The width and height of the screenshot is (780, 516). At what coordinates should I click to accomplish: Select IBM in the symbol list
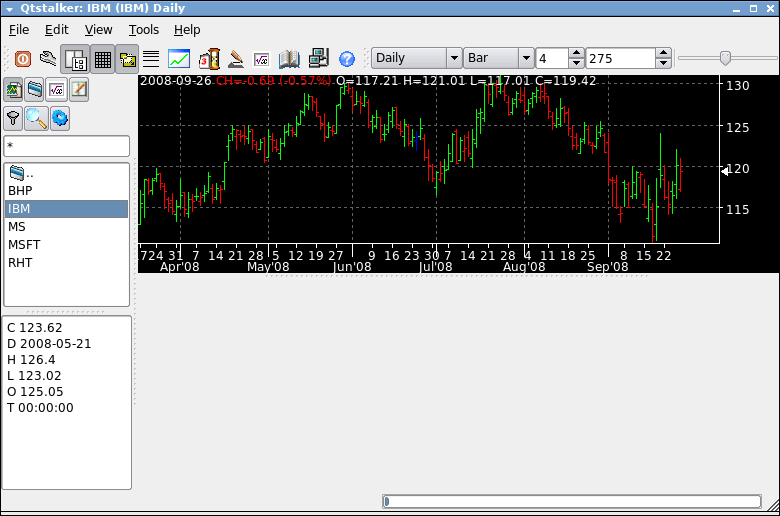click(x=67, y=209)
